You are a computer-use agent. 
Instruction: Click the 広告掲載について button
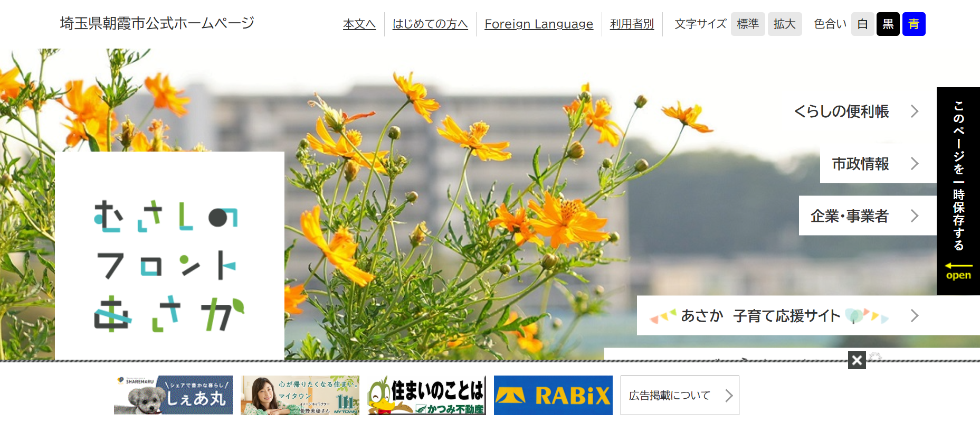pyautogui.click(x=680, y=395)
